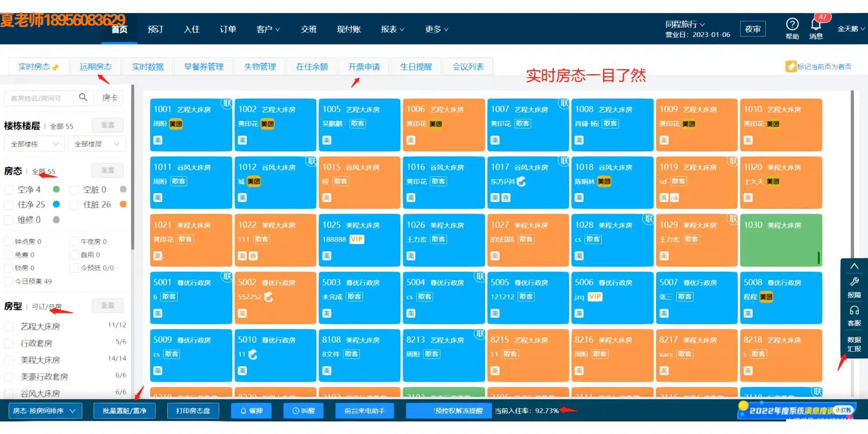This screenshot has width=868, height=434.
Task: Click the 联 badge on room 1001
Action: pos(227,103)
